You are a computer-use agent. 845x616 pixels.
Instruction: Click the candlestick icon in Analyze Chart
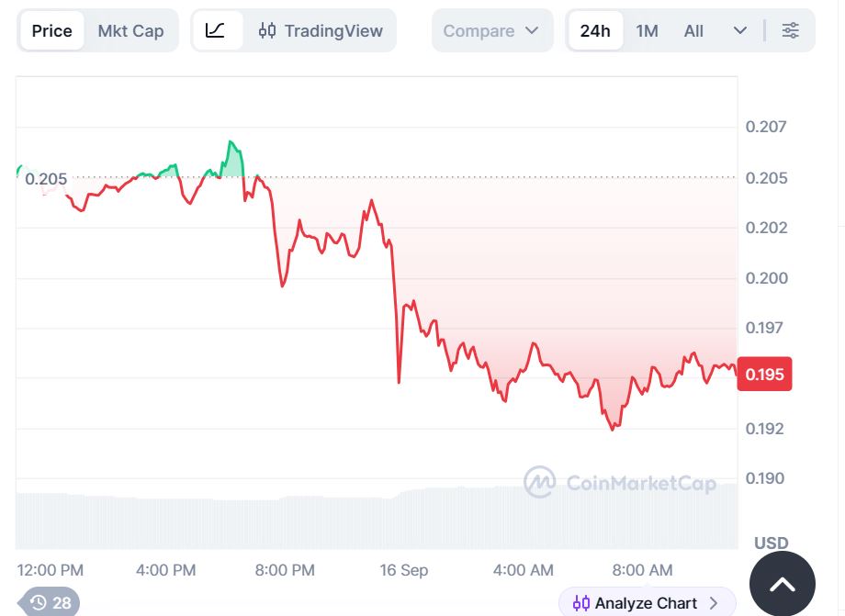pyautogui.click(x=580, y=603)
